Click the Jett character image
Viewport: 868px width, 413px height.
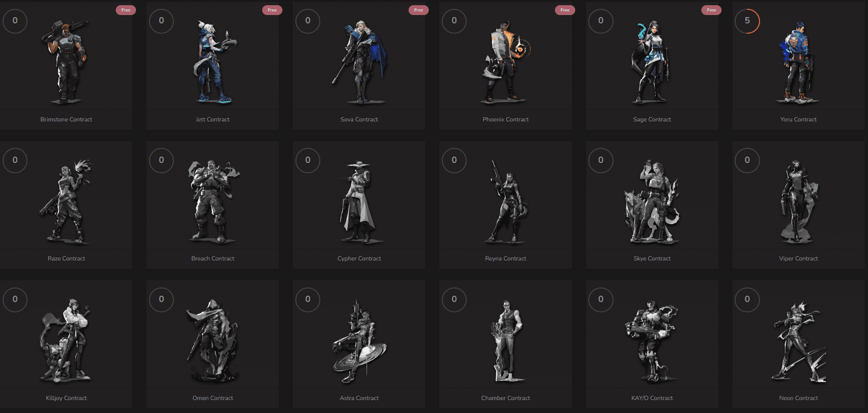click(213, 61)
